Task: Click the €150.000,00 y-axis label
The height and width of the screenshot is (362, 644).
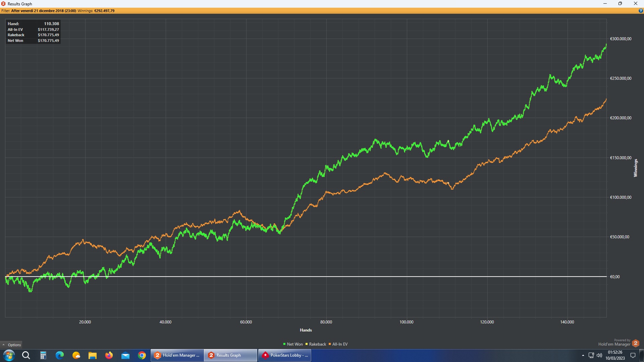Action: click(x=621, y=158)
